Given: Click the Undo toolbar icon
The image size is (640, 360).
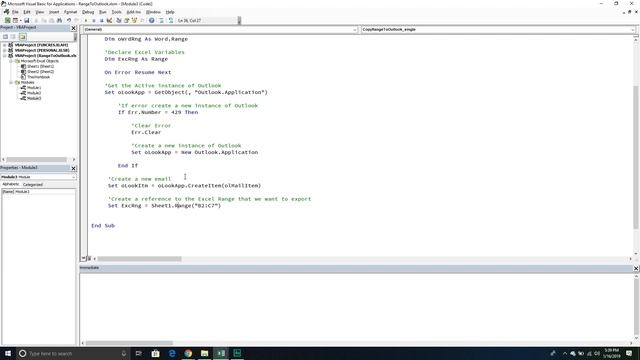Looking at the screenshot, I should click(69, 20).
